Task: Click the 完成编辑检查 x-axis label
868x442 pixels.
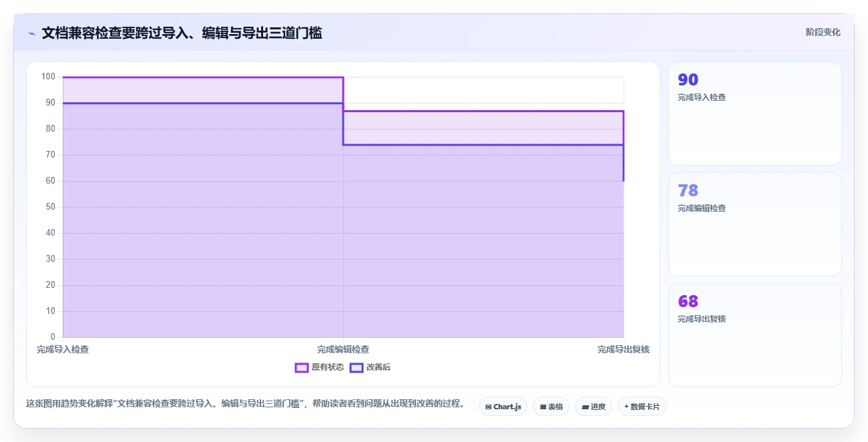Action: 343,349
